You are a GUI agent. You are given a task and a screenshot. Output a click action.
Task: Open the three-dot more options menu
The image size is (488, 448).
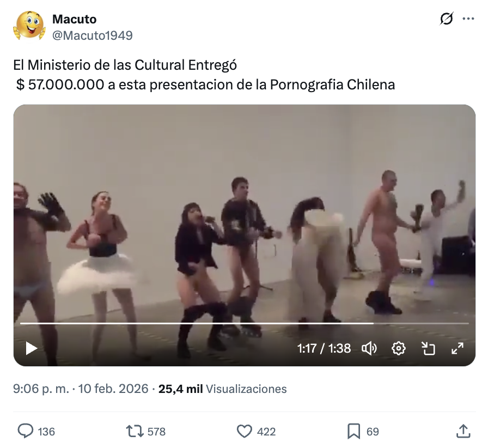tap(468, 19)
